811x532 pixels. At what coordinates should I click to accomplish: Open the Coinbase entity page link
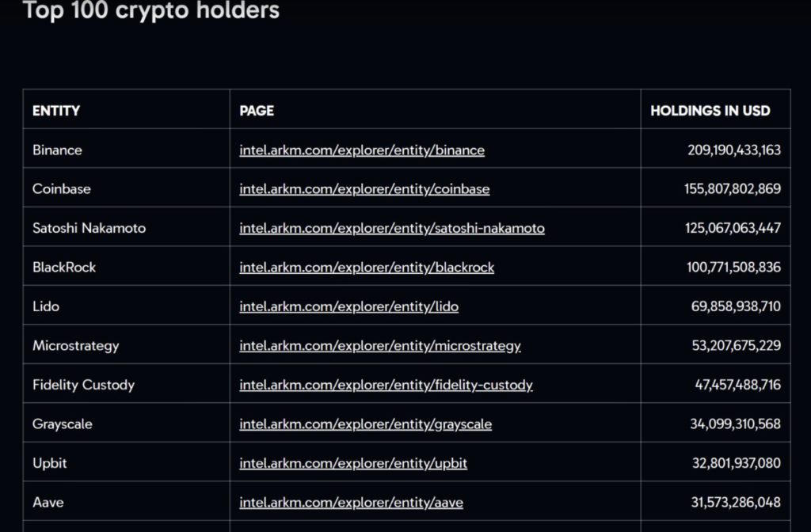click(x=364, y=189)
